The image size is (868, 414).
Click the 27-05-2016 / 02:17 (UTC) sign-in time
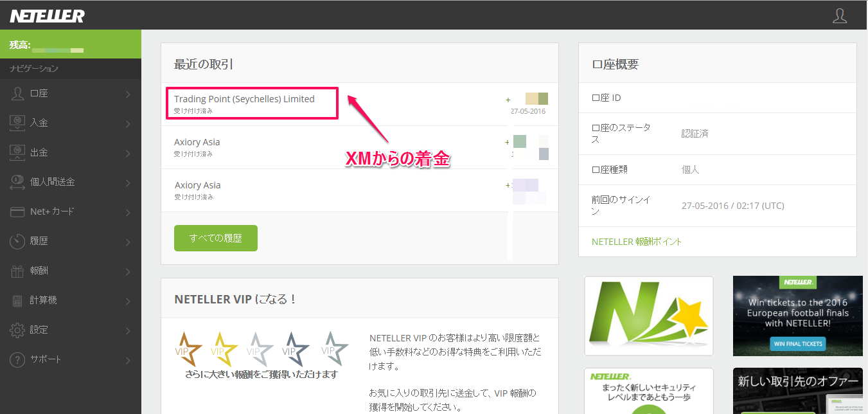pos(733,206)
